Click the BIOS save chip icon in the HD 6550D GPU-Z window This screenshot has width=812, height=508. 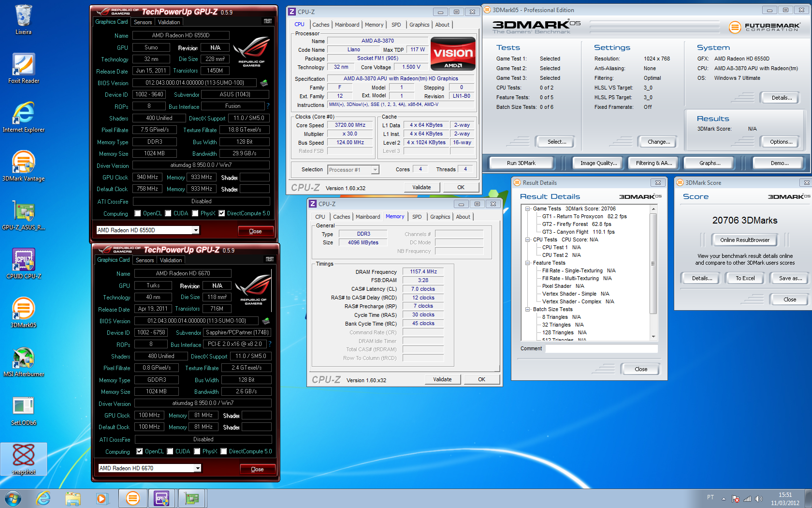coord(264,83)
